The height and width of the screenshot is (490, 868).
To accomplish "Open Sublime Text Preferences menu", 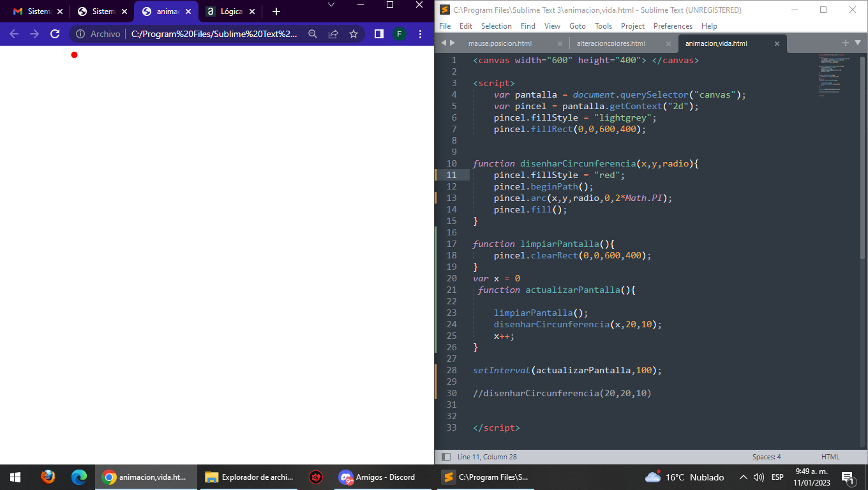I will (x=673, y=26).
